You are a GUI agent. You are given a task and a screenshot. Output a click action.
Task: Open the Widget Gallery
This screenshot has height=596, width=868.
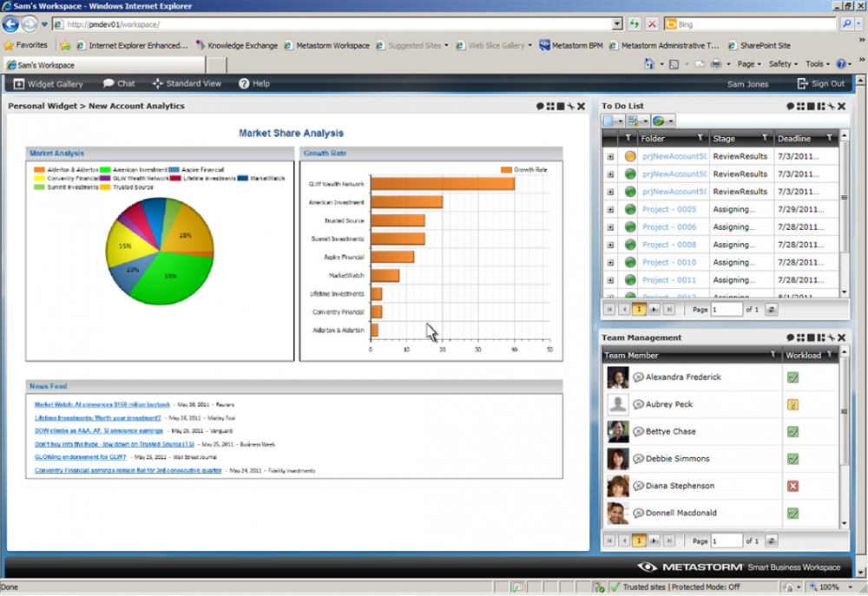coord(48,84)
